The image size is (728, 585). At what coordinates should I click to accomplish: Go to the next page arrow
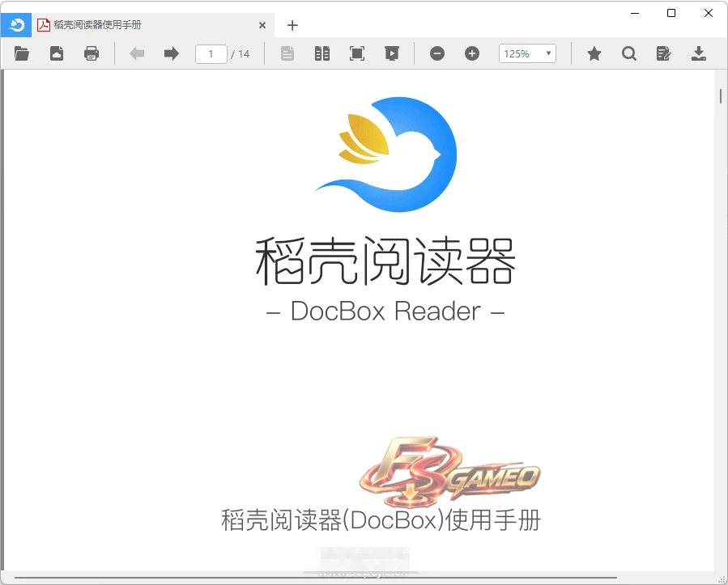click(172, 53)
